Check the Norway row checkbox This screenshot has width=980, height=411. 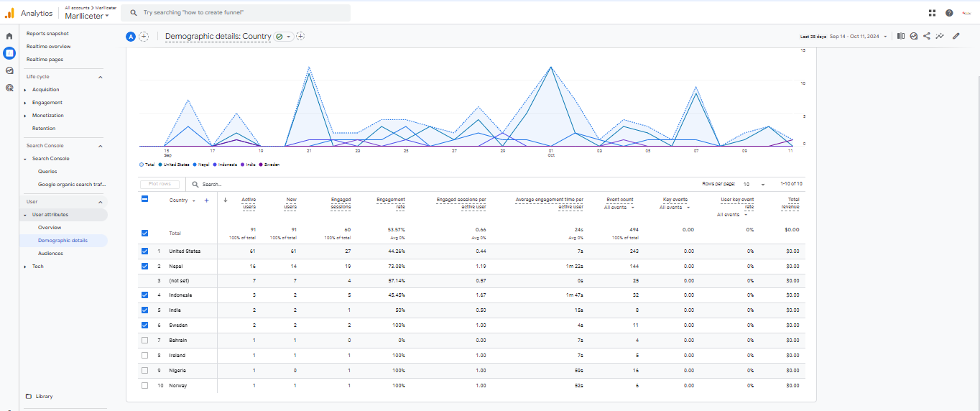click(x=145, y=385)
